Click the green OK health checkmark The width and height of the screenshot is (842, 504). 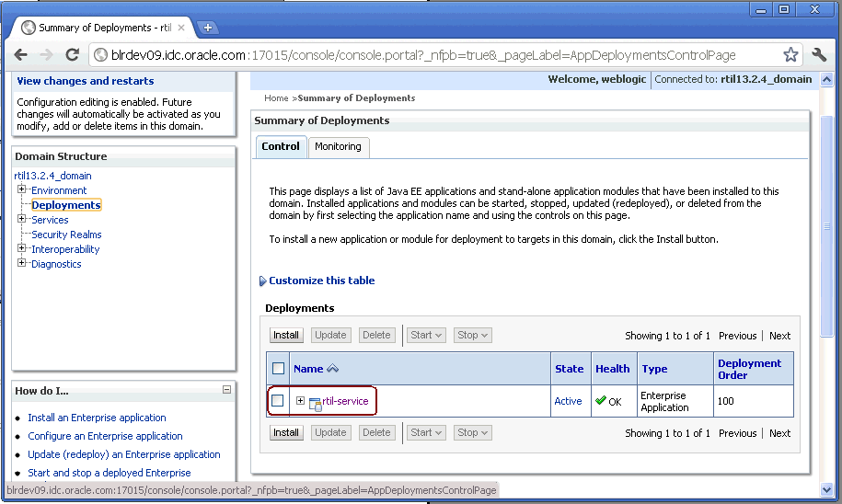coord(601,400)
